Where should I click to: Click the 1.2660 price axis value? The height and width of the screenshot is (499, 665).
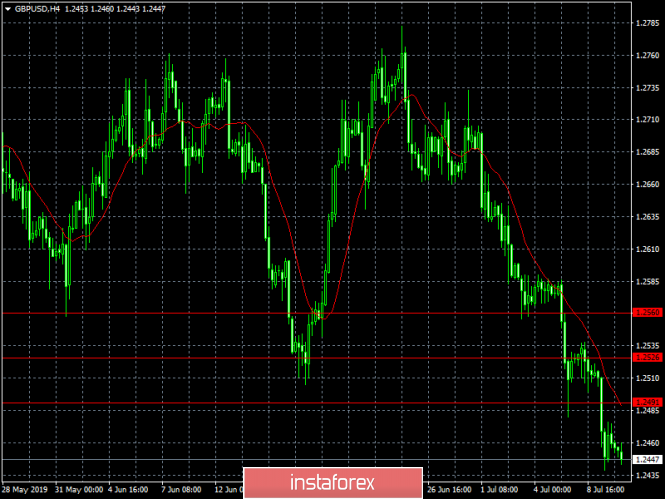[648, 184]
